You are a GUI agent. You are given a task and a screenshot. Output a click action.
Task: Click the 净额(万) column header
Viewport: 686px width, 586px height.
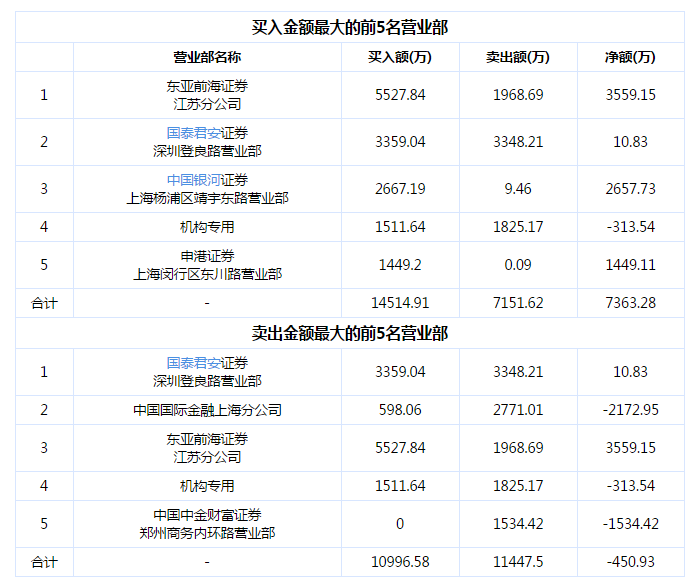[x=630, y=57]
